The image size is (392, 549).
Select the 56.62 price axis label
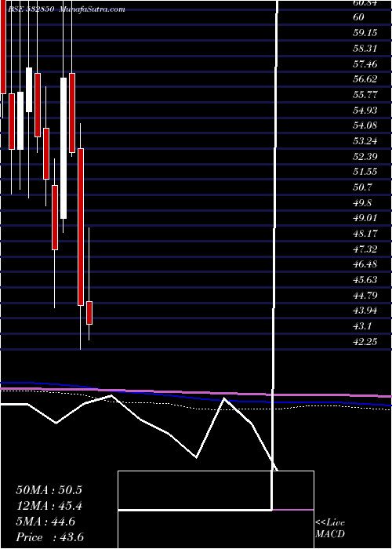[365, 79]
